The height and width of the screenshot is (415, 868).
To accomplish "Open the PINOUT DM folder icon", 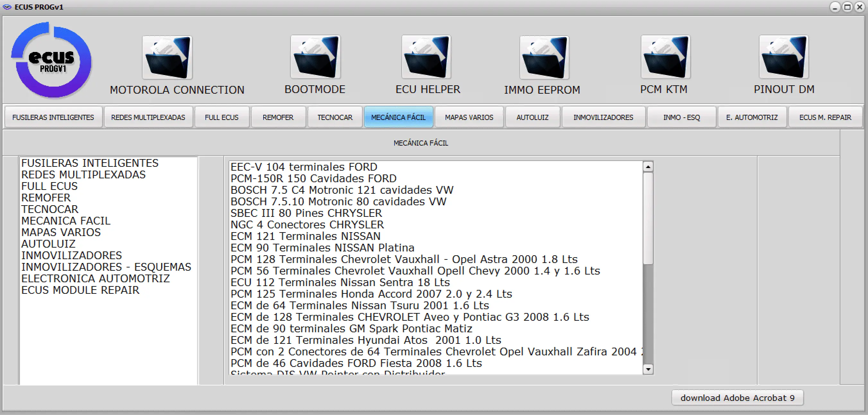I will pos(784,57).
